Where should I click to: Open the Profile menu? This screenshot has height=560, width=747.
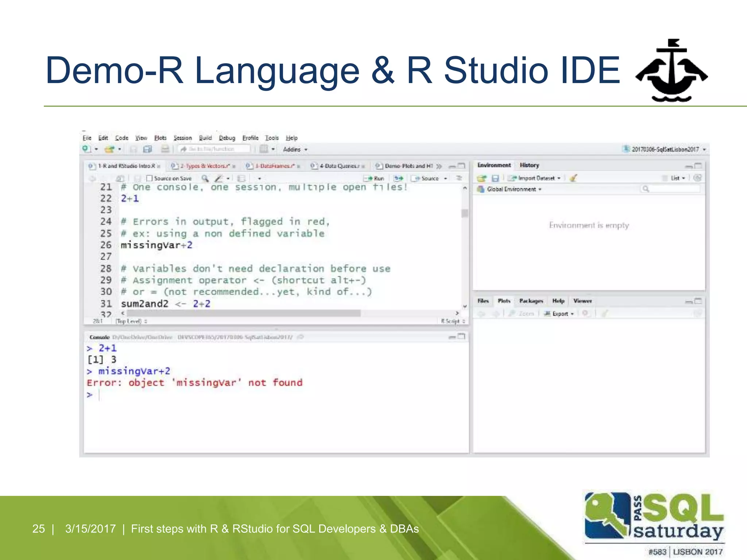250,138
